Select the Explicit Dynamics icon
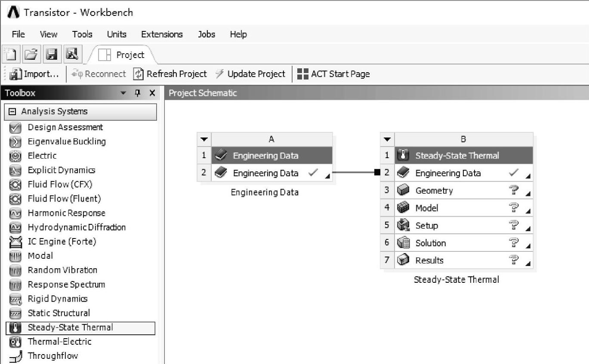Image resolution: width=589 pixels, height=364 pixels. point(15,171)
